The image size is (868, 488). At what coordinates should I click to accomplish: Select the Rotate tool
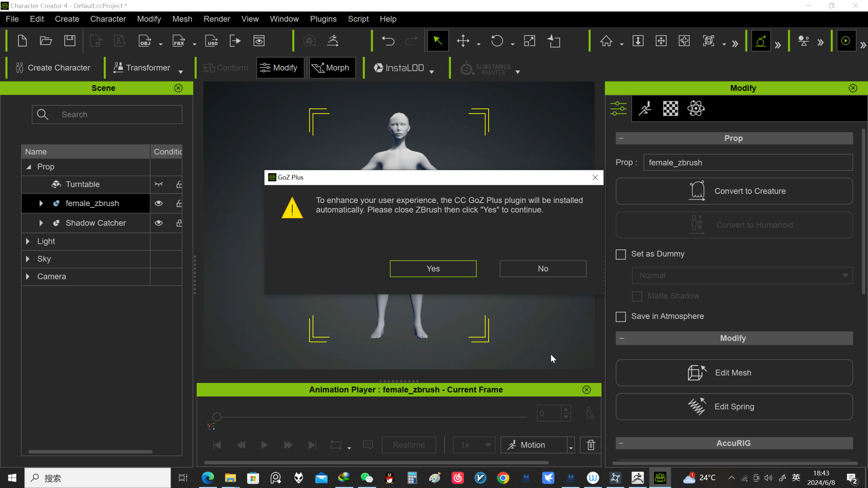[497, 41]
